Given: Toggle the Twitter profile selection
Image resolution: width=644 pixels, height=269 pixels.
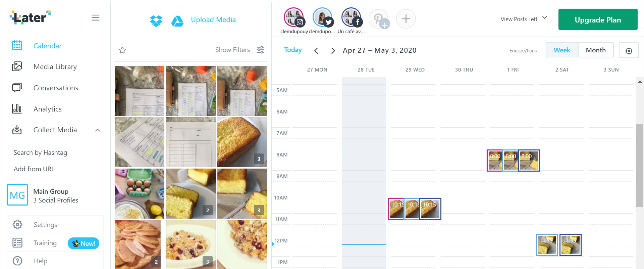Looking at the screenshot, I should coord(323,17).
